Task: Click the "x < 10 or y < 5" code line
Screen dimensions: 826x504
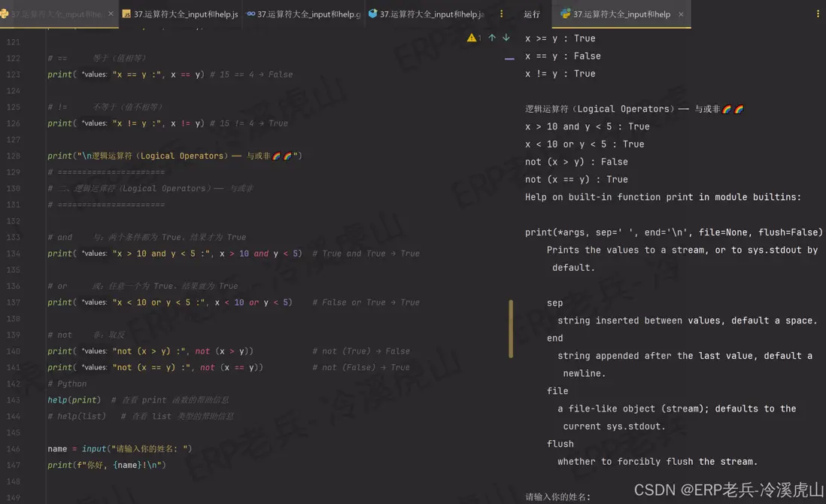Action: point(233,302)
